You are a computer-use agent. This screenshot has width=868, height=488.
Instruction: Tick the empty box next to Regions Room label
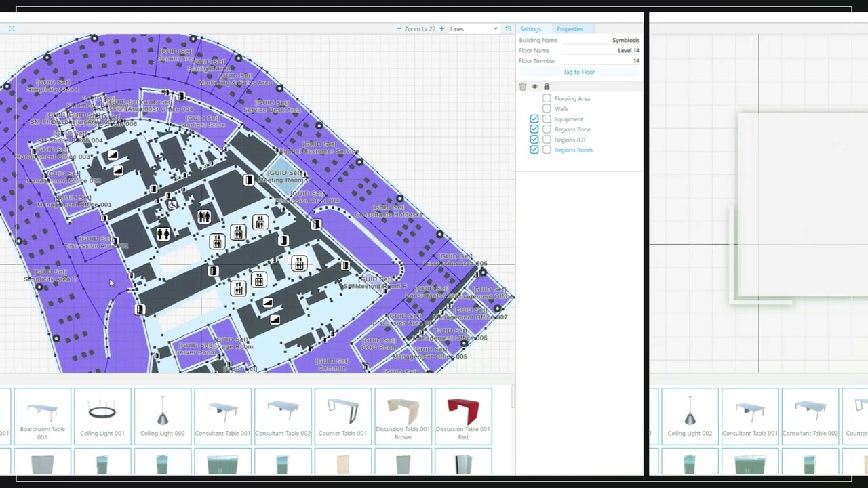point(547,150)
